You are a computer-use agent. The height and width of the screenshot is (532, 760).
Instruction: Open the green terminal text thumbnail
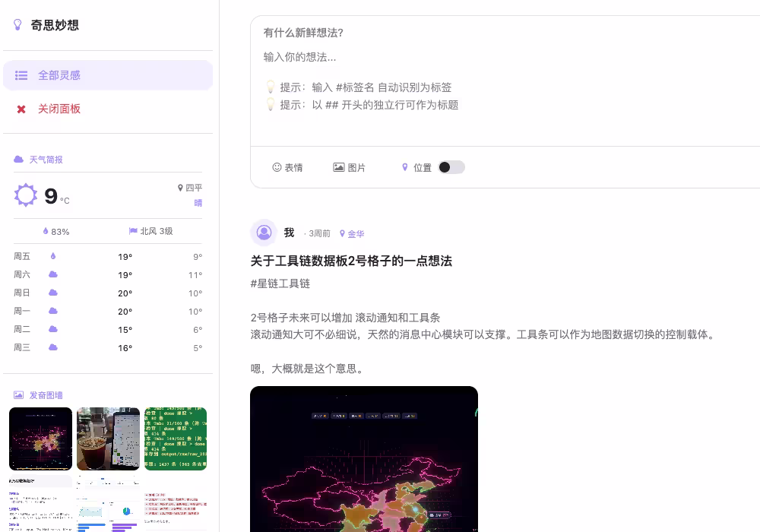[176, 439]
